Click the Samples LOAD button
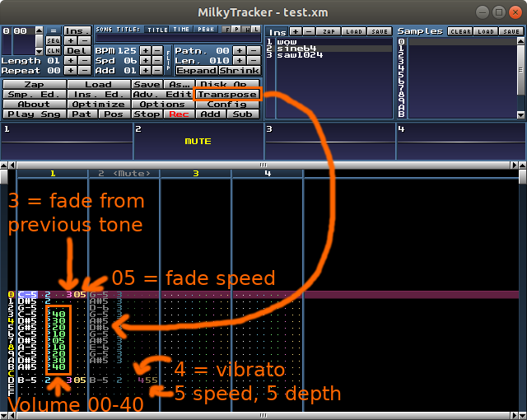 [486, 31]
